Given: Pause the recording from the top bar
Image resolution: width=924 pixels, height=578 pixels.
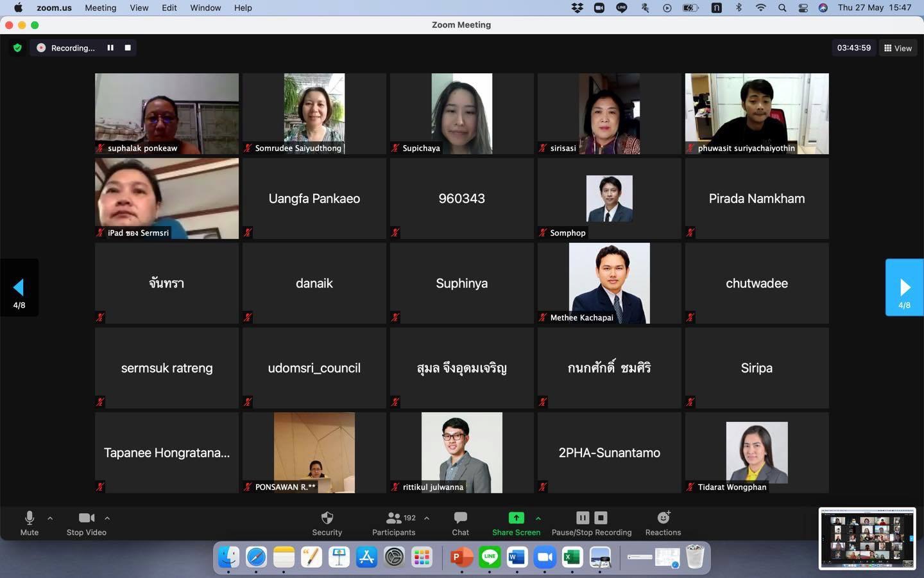Looking at the screenshot, I should pyautogui.click(x=110, y=48).
